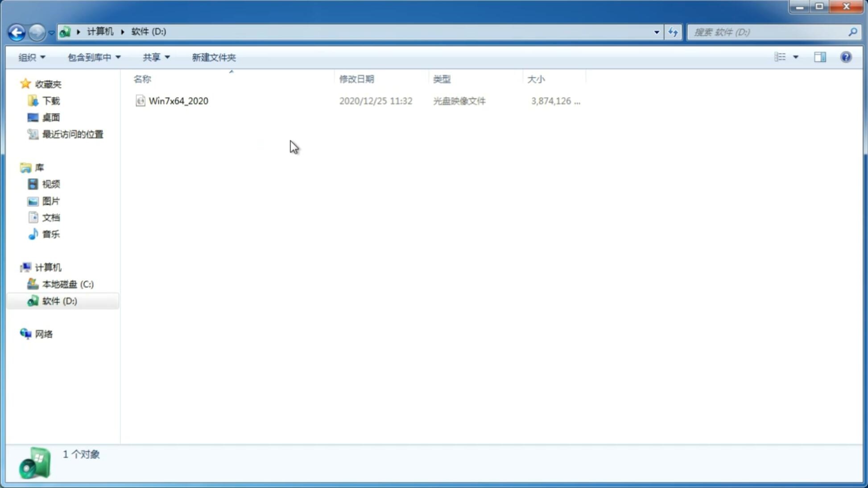Open 计算机 section in sidebar

(x=48, y=267)
